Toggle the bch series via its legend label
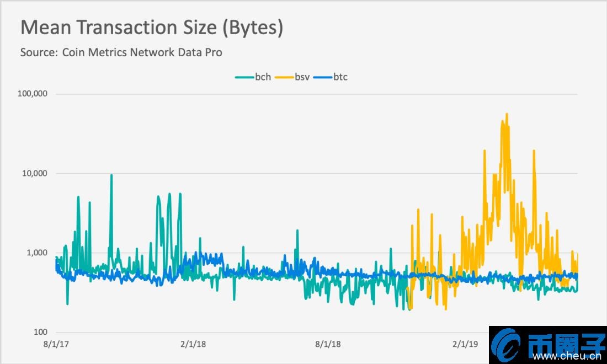The image size is (607, 364). point(263,77)
